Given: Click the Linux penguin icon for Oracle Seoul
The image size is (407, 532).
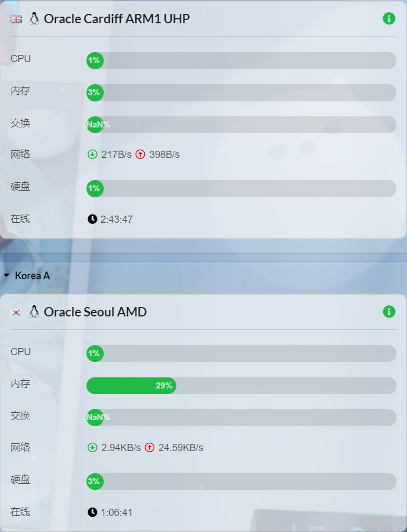Looking at the screenshot, I should click(x=34, y=312).
